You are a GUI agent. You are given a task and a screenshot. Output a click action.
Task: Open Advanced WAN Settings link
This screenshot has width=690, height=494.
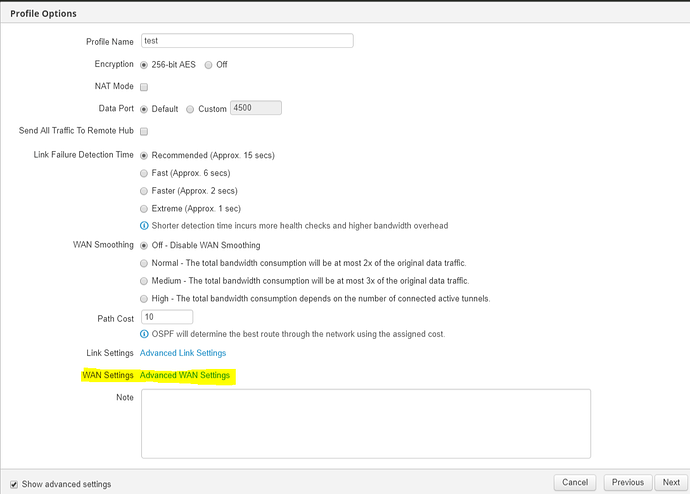pos(185,376)
